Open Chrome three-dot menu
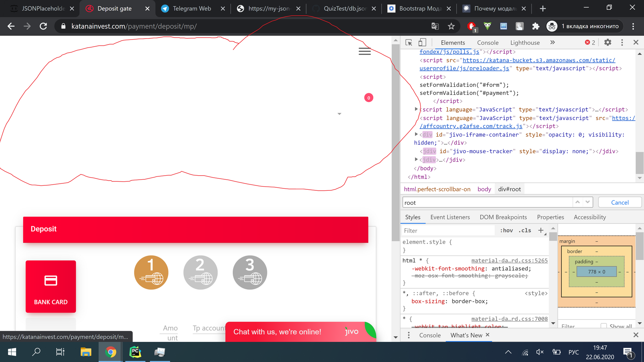This screenshot has height=362, width=644. click(633, 26)
